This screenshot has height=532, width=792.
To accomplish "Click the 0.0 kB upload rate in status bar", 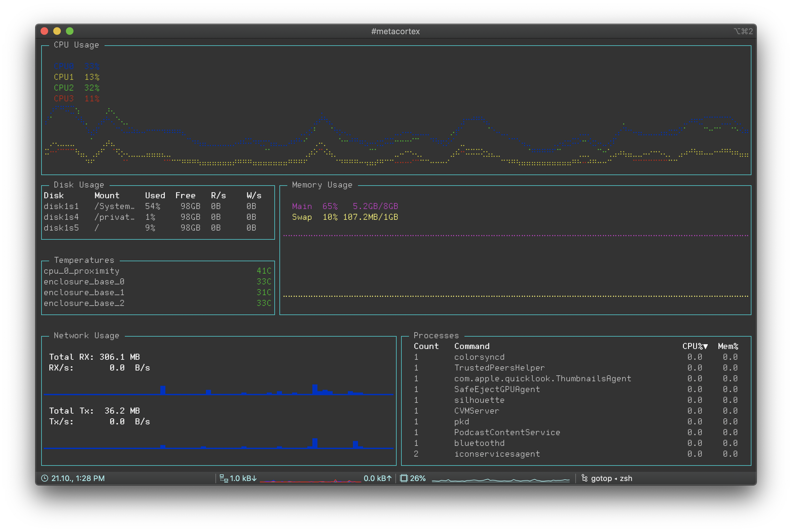I will click(x=378, y=478).
